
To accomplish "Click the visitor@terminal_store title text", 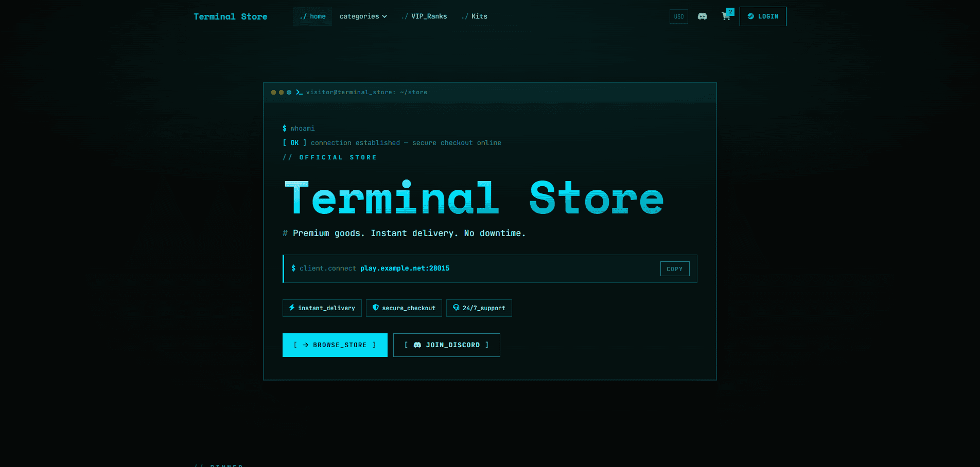I will [x=366, y=92].
